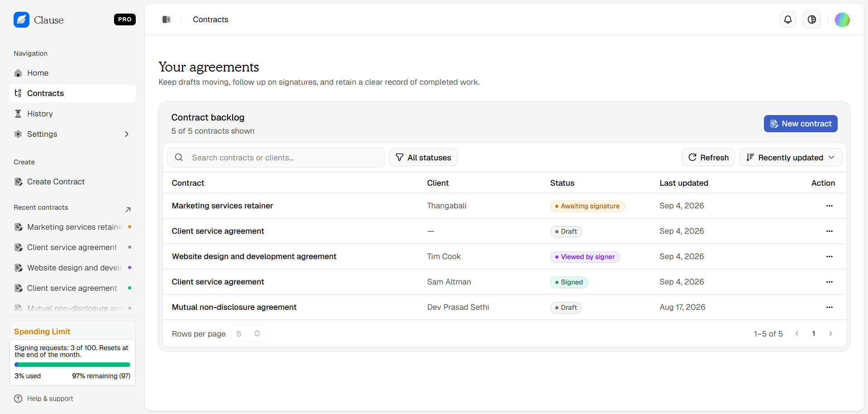The height and width of the screenshot is (414, 868).
Task: Click the PRO plan badge
Action: (x=125, y=19)
